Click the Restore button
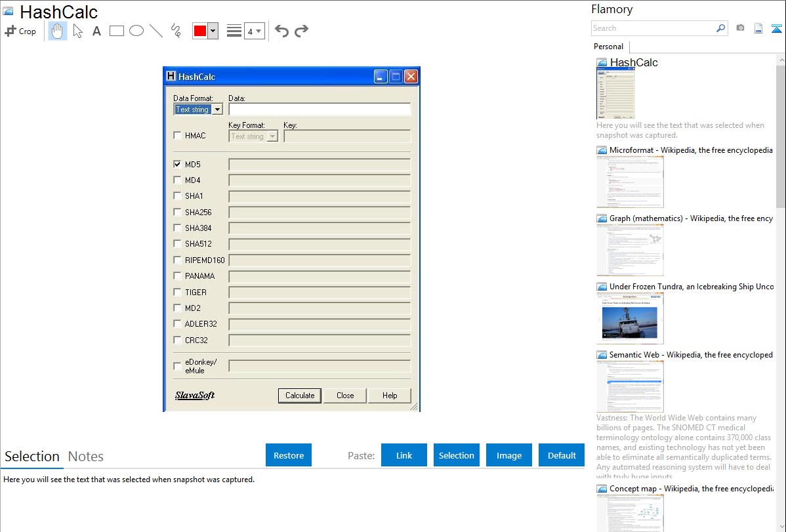The width and height of the screenshot is (786, 532). point(289,455)
